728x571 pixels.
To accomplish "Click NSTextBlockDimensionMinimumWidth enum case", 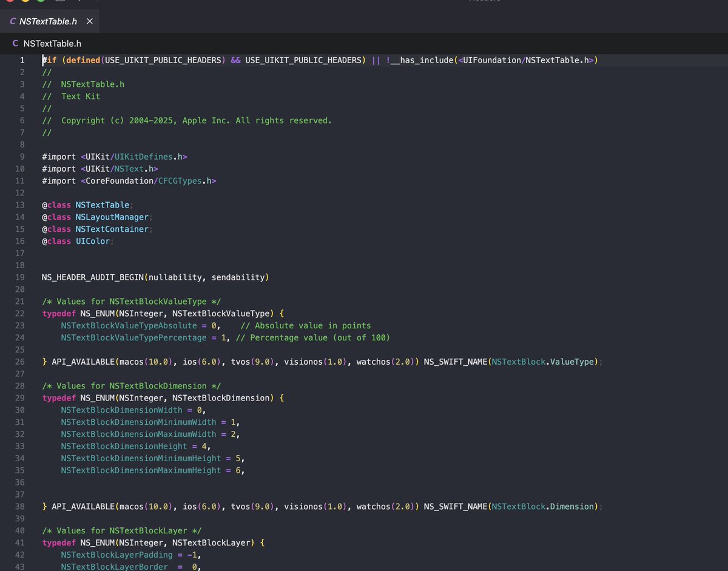I will click(x=139, y=422).
